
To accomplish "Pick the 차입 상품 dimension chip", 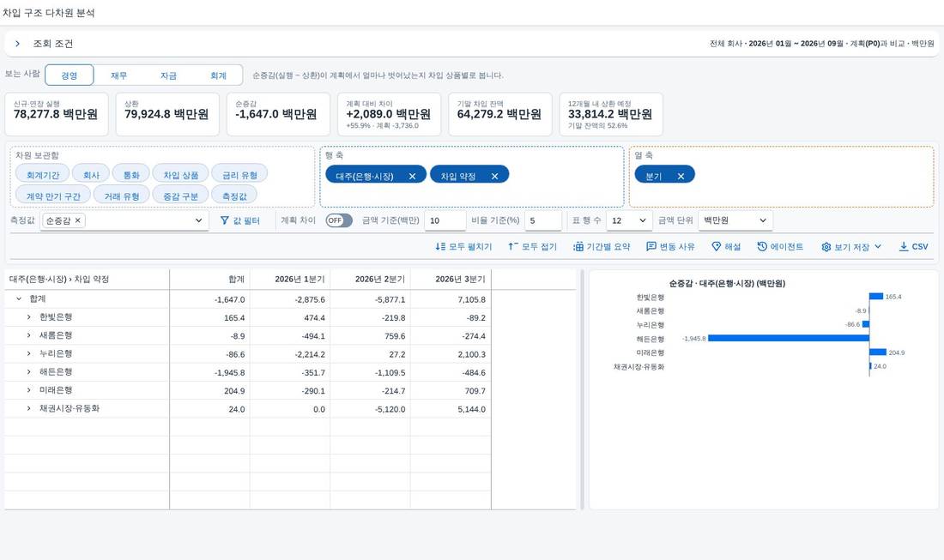I will pyautogui.click(x=180, y=175).
